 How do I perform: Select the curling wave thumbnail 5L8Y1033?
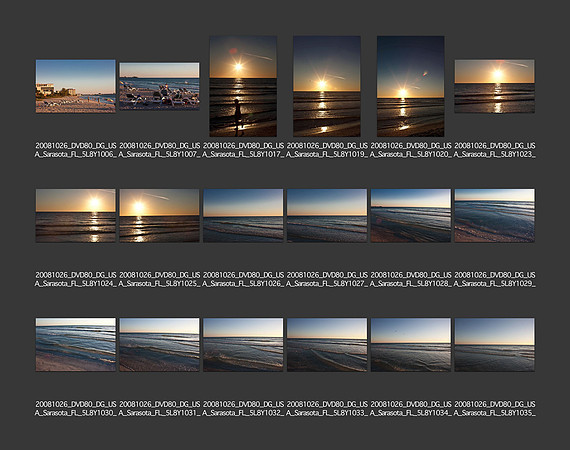[327, 345]
